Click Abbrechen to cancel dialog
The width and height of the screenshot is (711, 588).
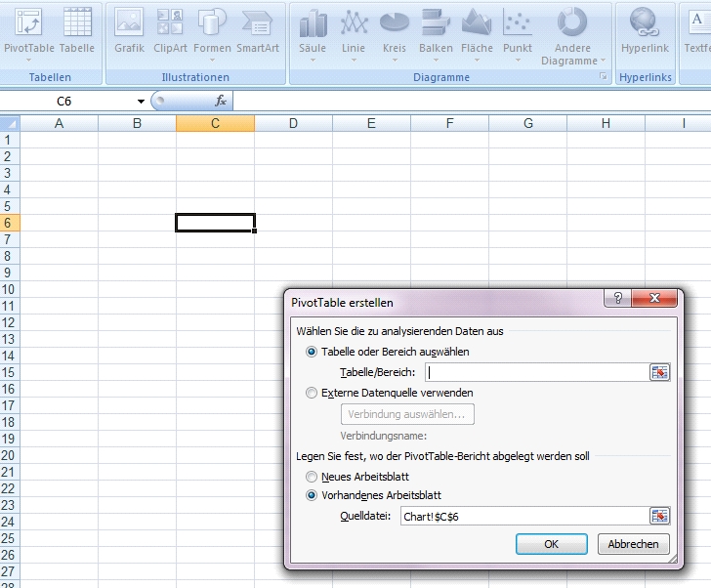click(633, 544)
